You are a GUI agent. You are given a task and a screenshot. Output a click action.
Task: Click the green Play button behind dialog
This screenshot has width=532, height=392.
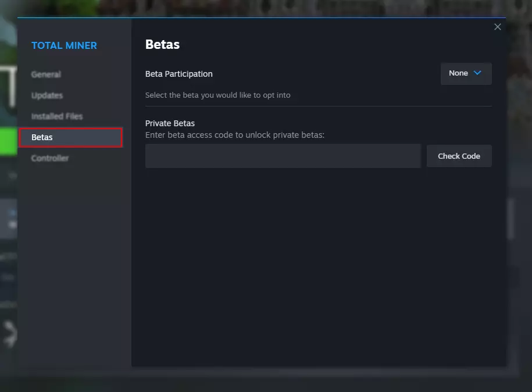coord(8,141)
